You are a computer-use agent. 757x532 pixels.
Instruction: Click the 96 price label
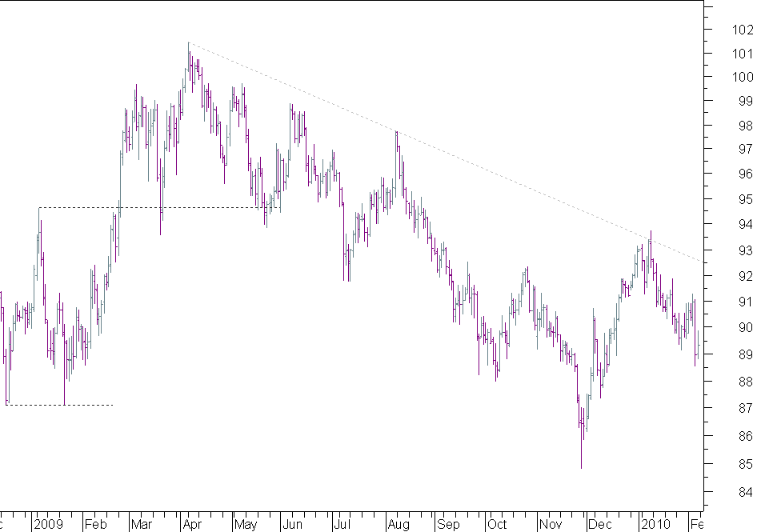click(746, 174)
